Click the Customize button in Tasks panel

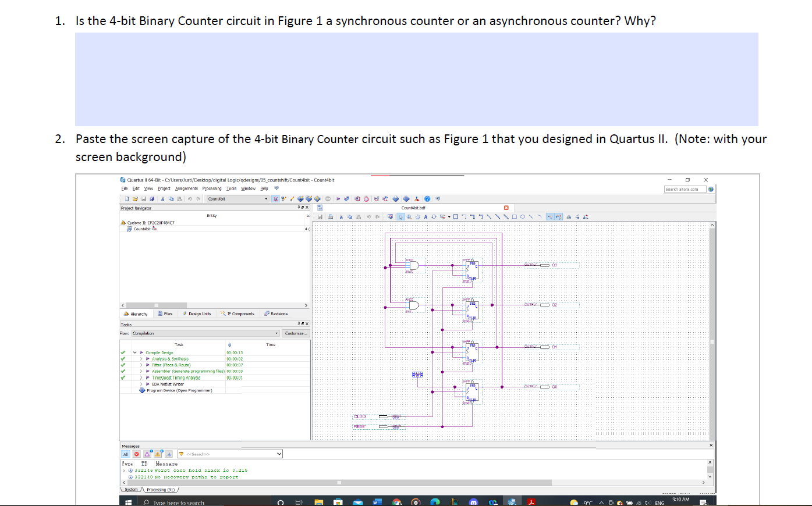(296, 333)
